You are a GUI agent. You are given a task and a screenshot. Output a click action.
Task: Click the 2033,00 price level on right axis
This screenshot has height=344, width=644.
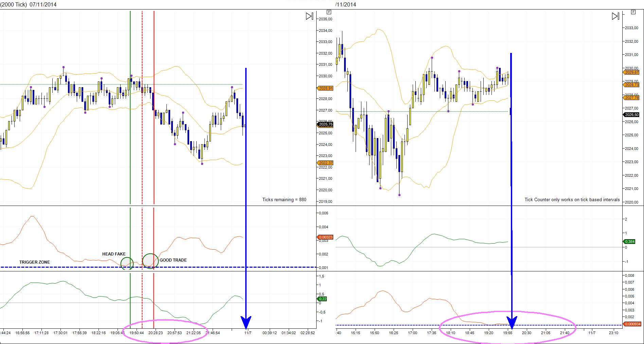pyautogui.click(x=631, y=28)
